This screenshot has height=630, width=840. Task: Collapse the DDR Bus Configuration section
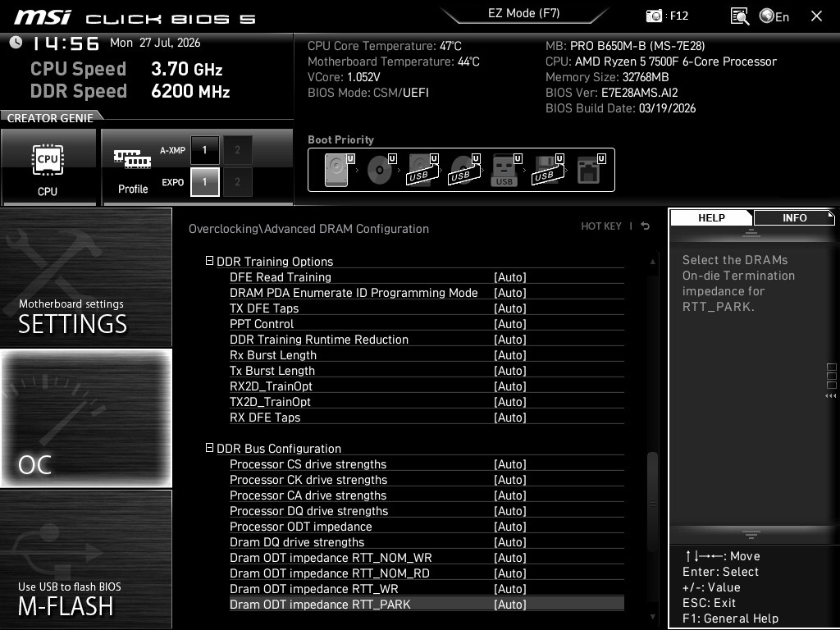[x=209, y=448]
